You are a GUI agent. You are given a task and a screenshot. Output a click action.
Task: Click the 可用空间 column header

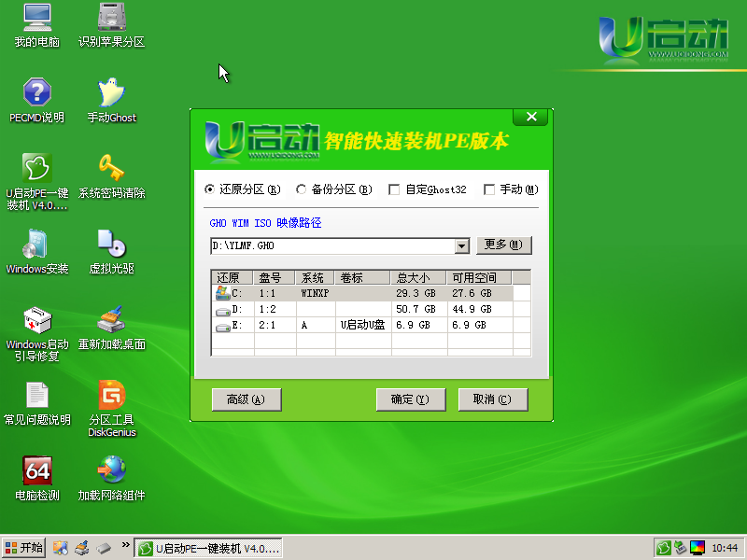tap(479, 277)
